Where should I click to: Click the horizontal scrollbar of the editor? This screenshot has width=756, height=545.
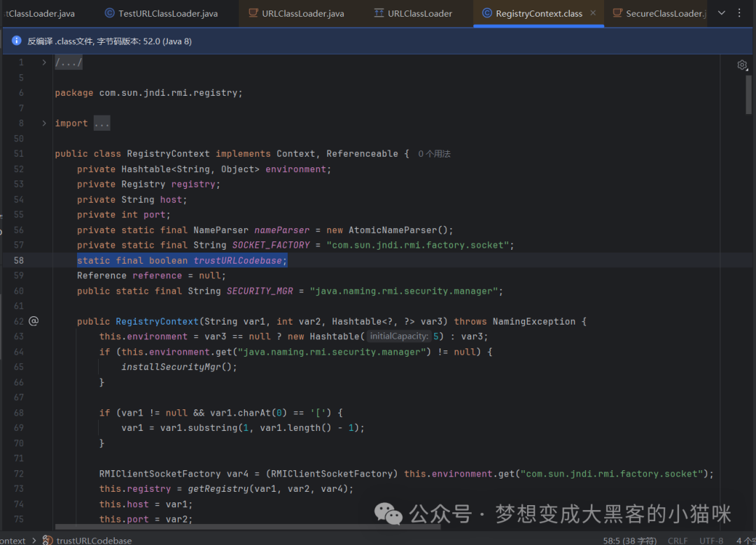pos(248,527)
